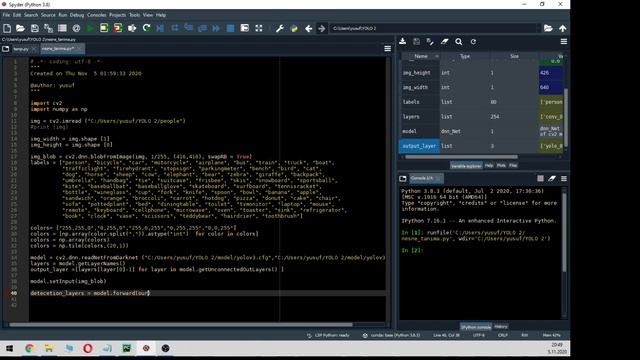Search variables with the magnifier icon
The image size is (640, 360).
tap(459, 41)
